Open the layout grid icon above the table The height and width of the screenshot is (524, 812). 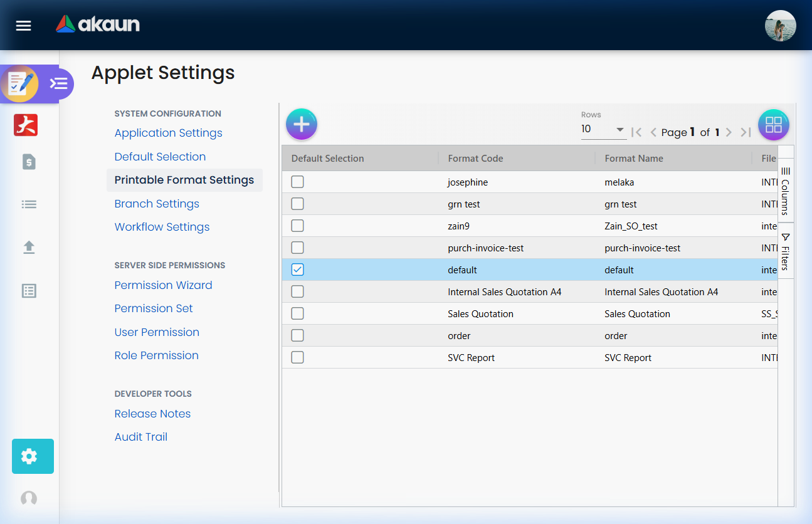pos(773,124)
